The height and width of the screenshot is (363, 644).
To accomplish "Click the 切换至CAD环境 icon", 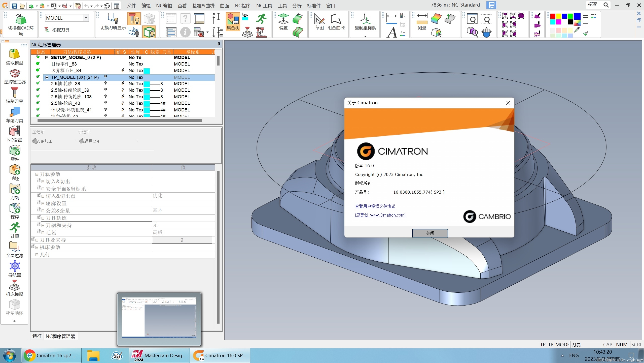I will (x=21, y=25).
